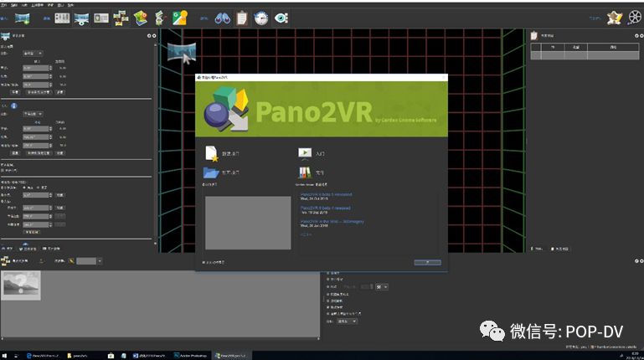Open the Tour Map toolbar icon
Screen dimensions: 644x360
(141, 18)
